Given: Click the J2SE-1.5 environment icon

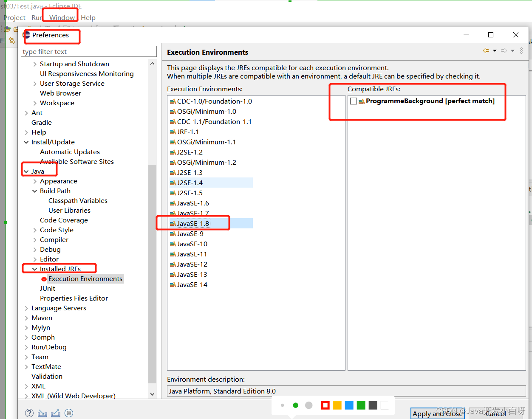Looking at the screenshot, I should (x=173, y=193).
